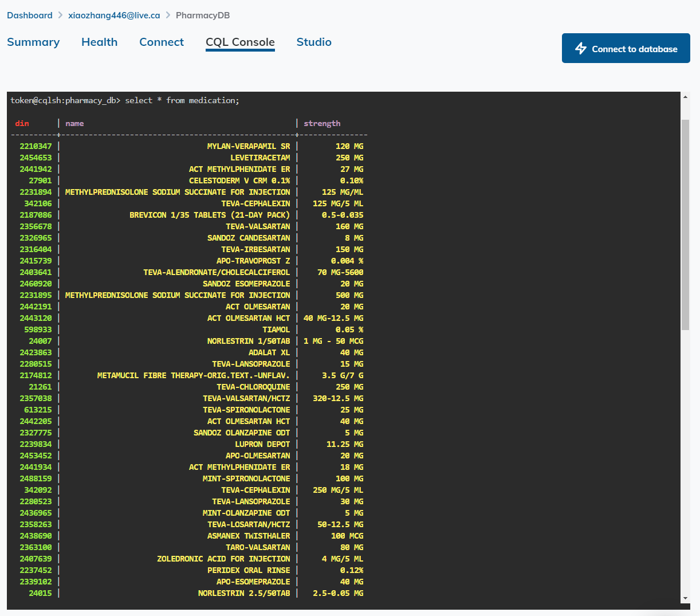
Task: Click LUPRON DEPOT name cell
Action: [262, 444]
